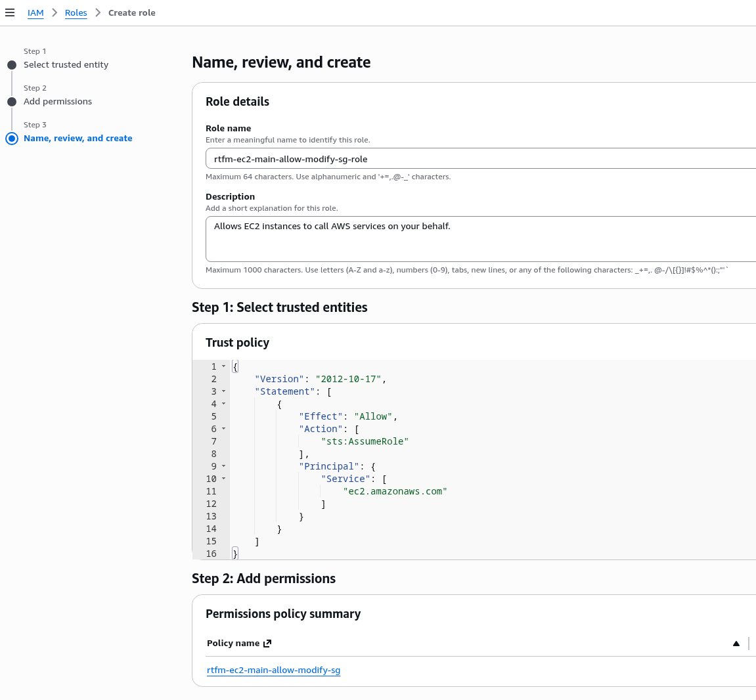756x700 pixels.
Task: Go back to Select trusted entity step
Action: click(x=66, y=65)
